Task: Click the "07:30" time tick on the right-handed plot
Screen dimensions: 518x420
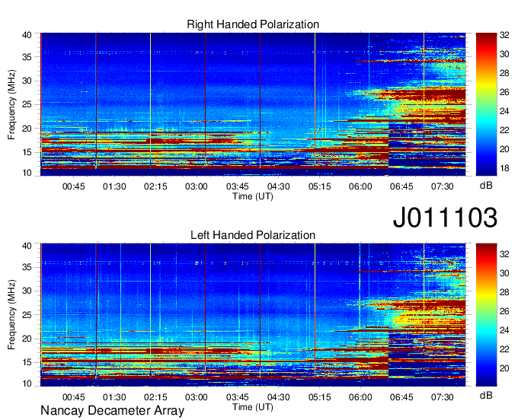Action: (x=443, y=186)
